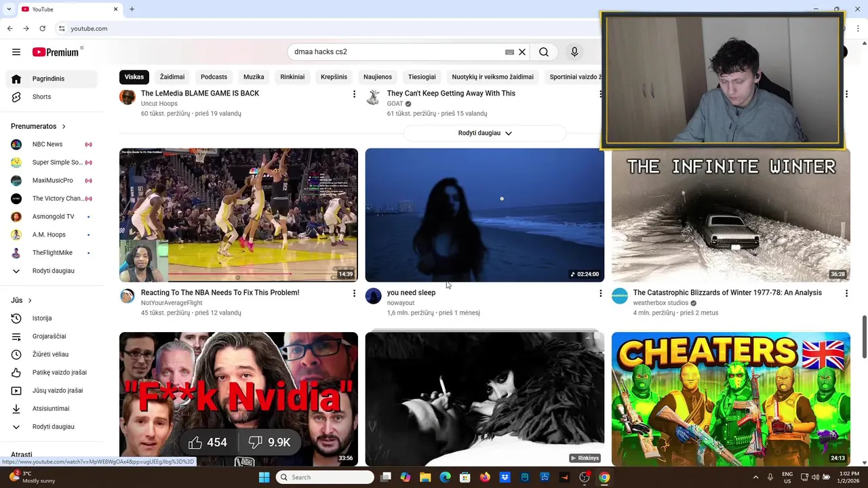The height and width of the screenshot is (488, 868).
Task: Select Nuotykių ir veiksmo žaidimai chip
Action: pos(493,77)
